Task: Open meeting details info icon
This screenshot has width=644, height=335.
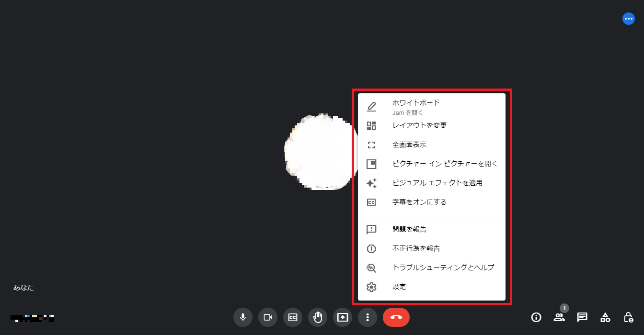Action: [x=536, y=317]
